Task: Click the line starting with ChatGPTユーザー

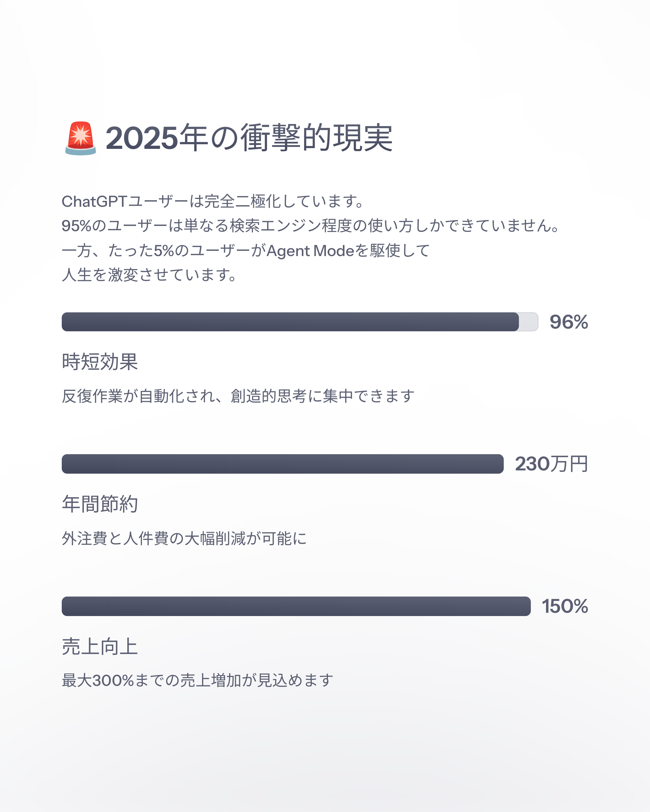Action: 213,201
